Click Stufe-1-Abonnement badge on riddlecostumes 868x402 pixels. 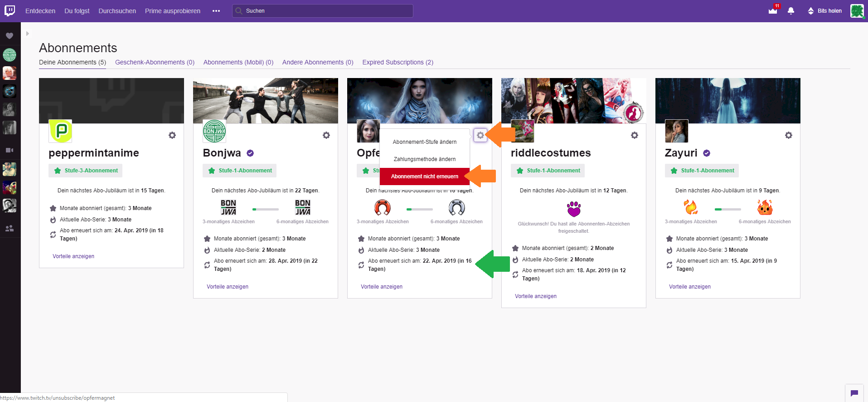[548, 171]
